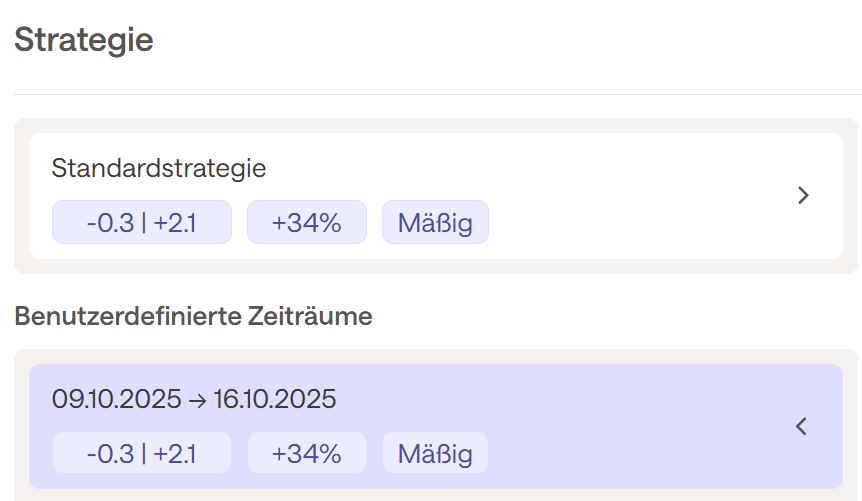Select the +34% badge in the custom period

(307, 453)
